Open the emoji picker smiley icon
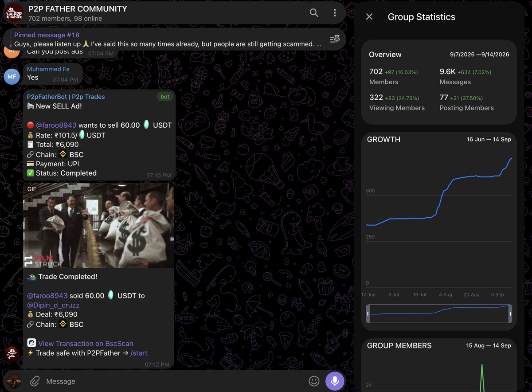532x392 pixels. coord(314,381)
